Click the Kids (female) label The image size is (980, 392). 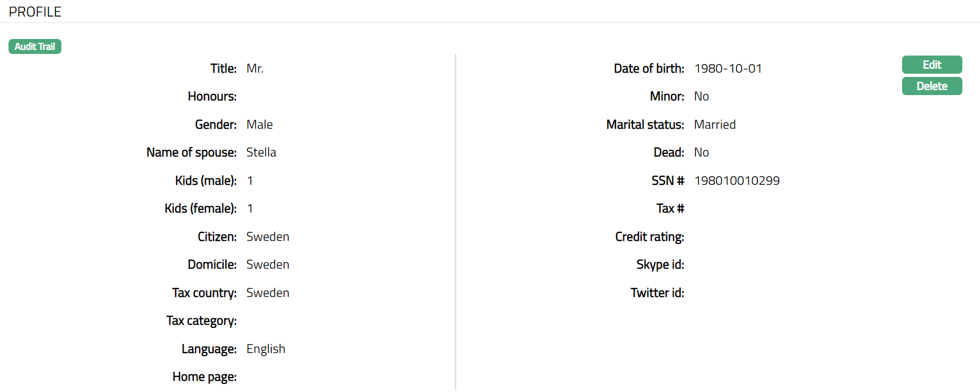pos(200,208)
